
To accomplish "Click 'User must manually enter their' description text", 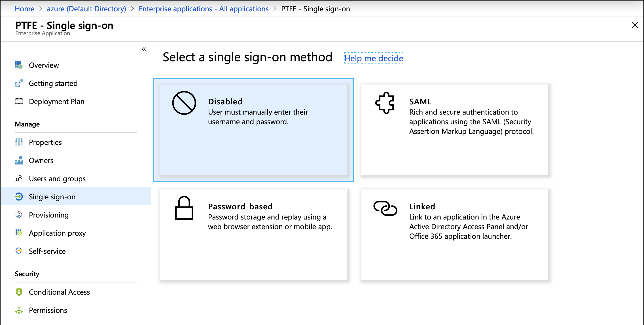I will pyautogui.click(x=258, y=112).
